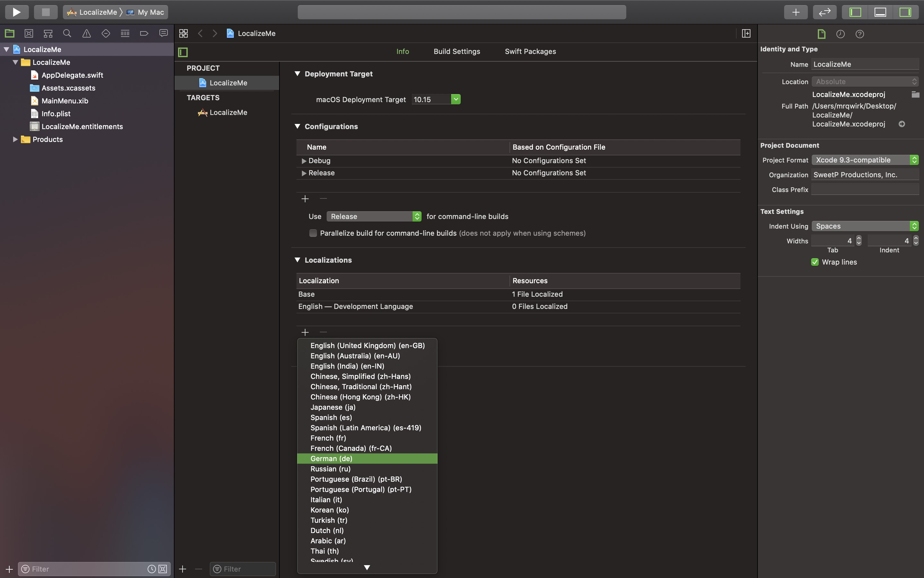Expand the Release configuration row
The height and width of the screenshot is (578, 924).
point(304,173)
